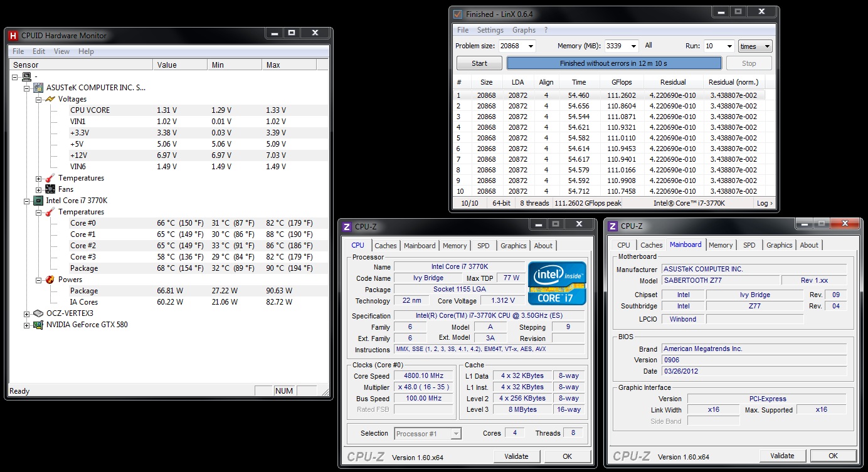This screenshot has width=868, height=472.
Task: Click the OCZ-VERTEX3 drive icon
Action: coord(39,313)
